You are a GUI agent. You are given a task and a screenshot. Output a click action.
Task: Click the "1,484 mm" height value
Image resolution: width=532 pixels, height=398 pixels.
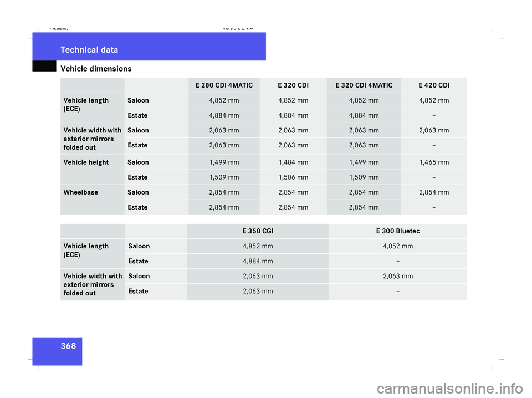293,162
